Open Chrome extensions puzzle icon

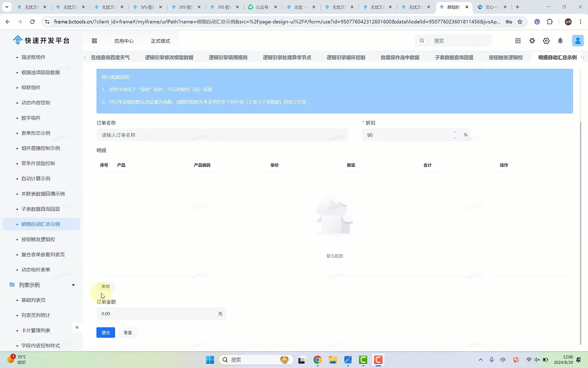(550, 22)
